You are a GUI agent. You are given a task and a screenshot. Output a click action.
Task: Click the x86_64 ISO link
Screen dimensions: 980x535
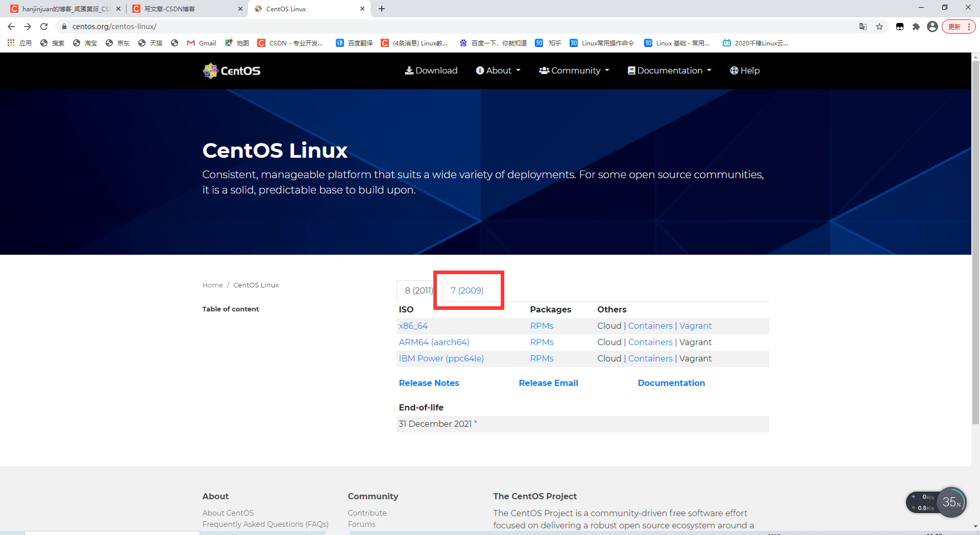(413, 326)
